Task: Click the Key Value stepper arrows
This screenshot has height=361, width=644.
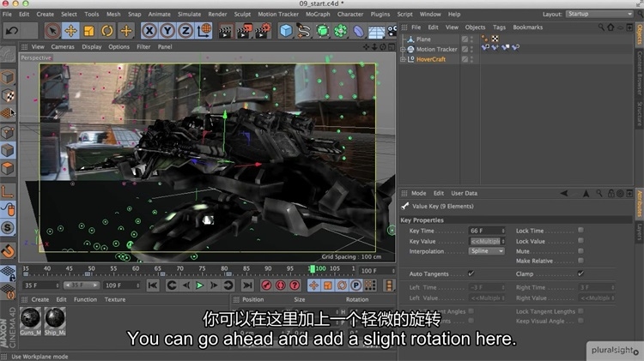Action: tap(502, 241)
